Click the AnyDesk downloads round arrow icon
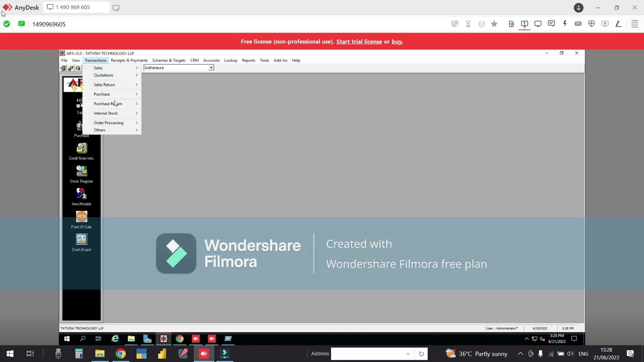This screenshot has width=644, height=362. tap(579, 8)
